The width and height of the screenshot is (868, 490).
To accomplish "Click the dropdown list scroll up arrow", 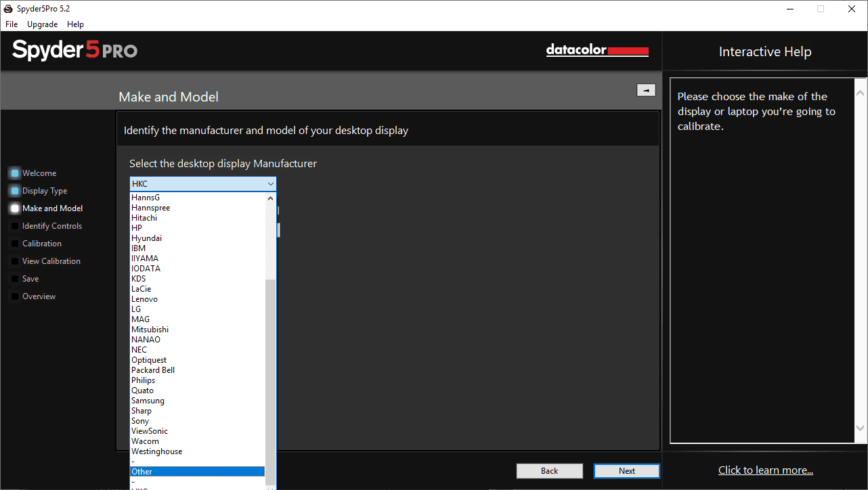I will point(271,198).
